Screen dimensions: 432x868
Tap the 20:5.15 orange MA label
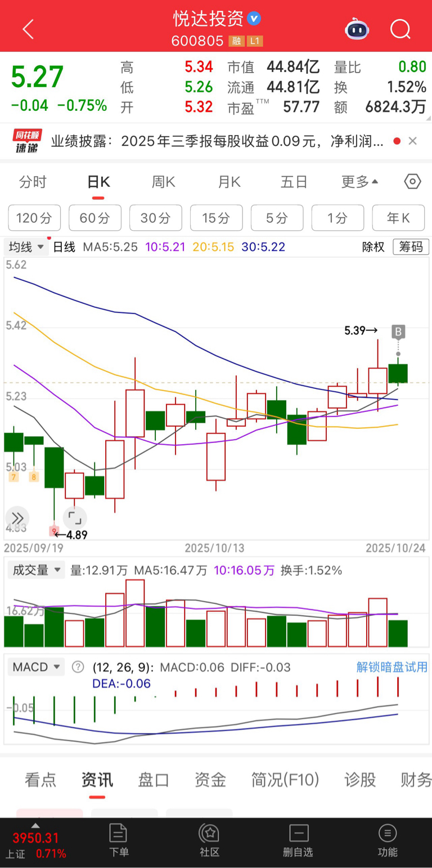(x=213, y=247)
